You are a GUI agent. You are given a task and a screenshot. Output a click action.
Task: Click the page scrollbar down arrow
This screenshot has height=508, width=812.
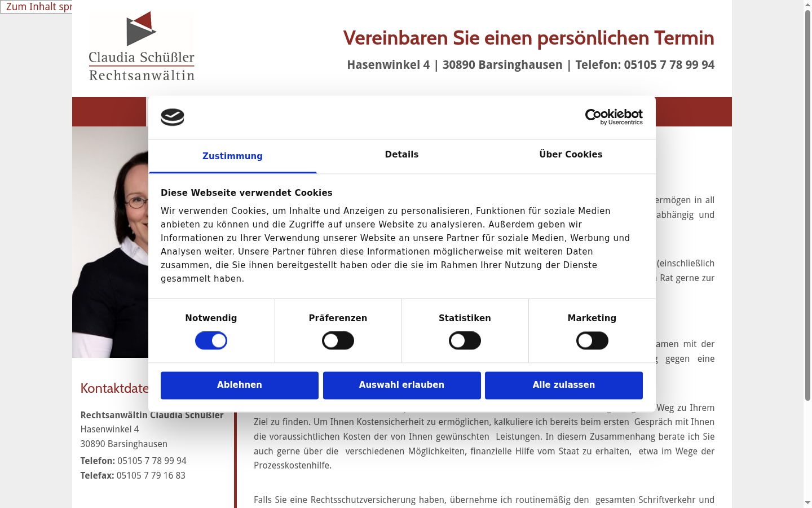(x=807, y=503)
